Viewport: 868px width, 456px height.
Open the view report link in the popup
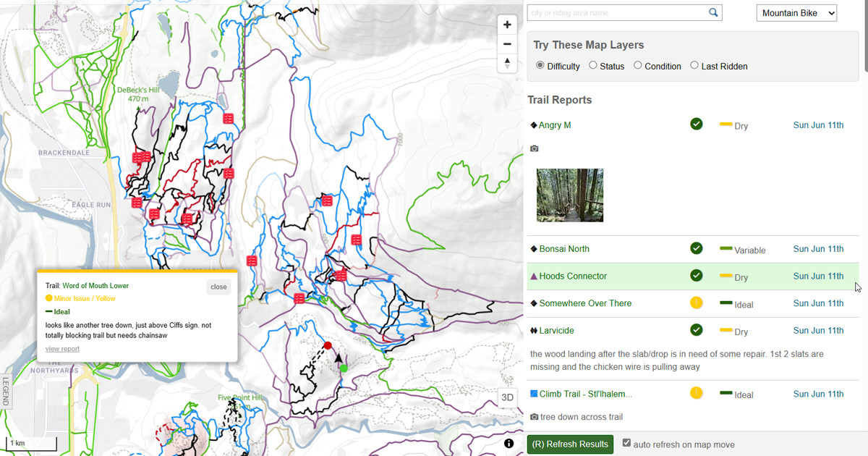click(x=62, y=348)
